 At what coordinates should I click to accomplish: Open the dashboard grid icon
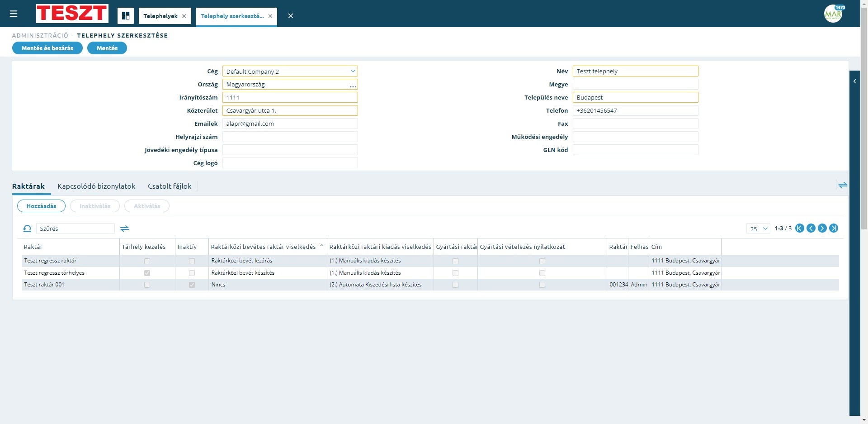126,16
